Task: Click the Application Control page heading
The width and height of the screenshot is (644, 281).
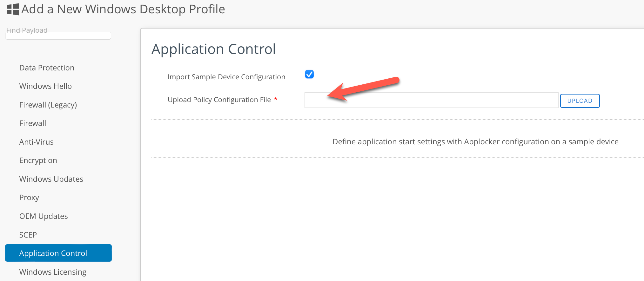Action: click(x=213, y=49)
